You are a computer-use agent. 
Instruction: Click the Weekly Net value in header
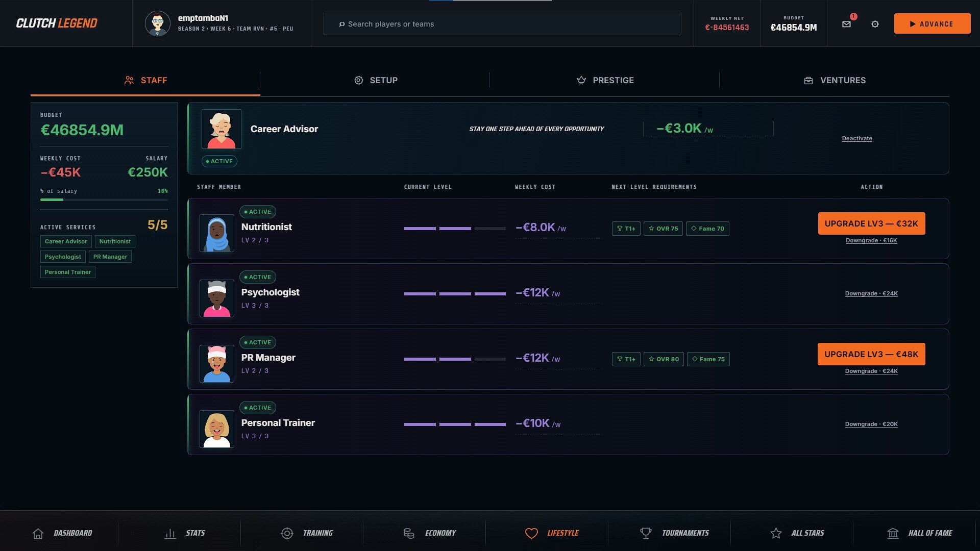click(727, 28)
